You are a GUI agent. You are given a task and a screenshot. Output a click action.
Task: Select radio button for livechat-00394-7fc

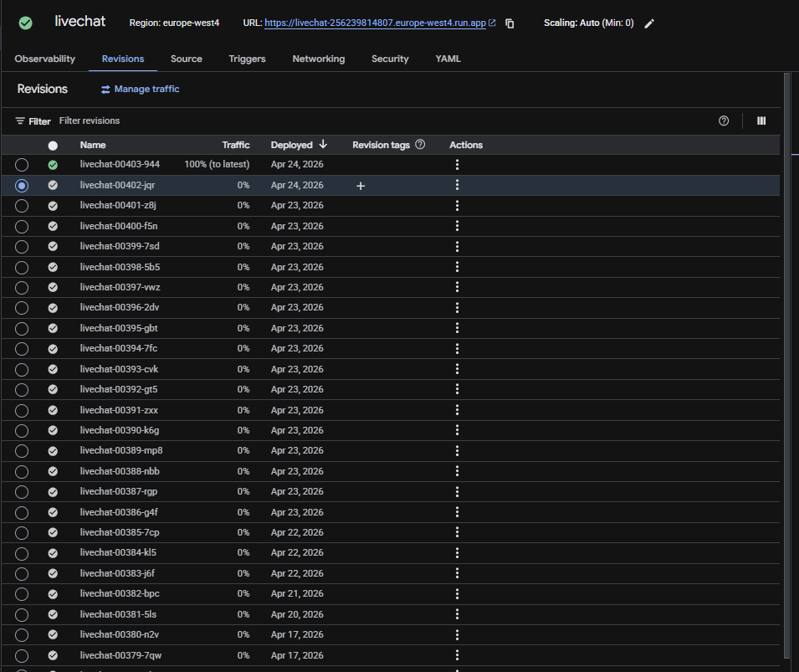(22, 349)
